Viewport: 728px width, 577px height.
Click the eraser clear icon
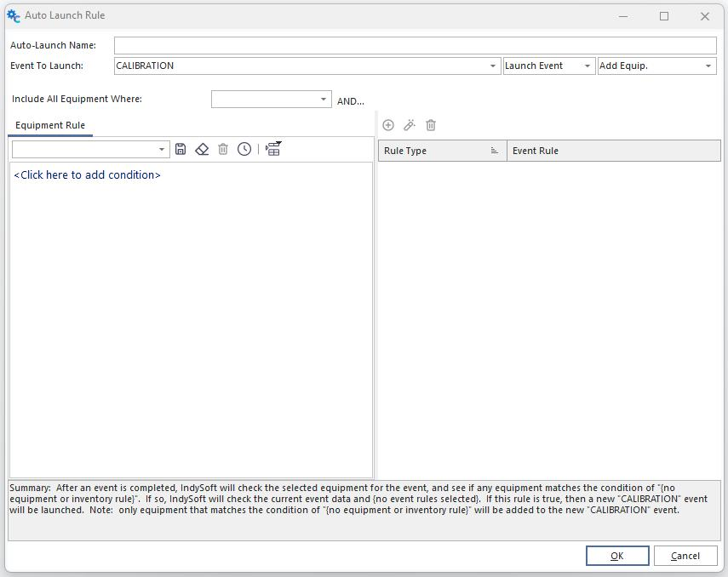pos(202,149)
